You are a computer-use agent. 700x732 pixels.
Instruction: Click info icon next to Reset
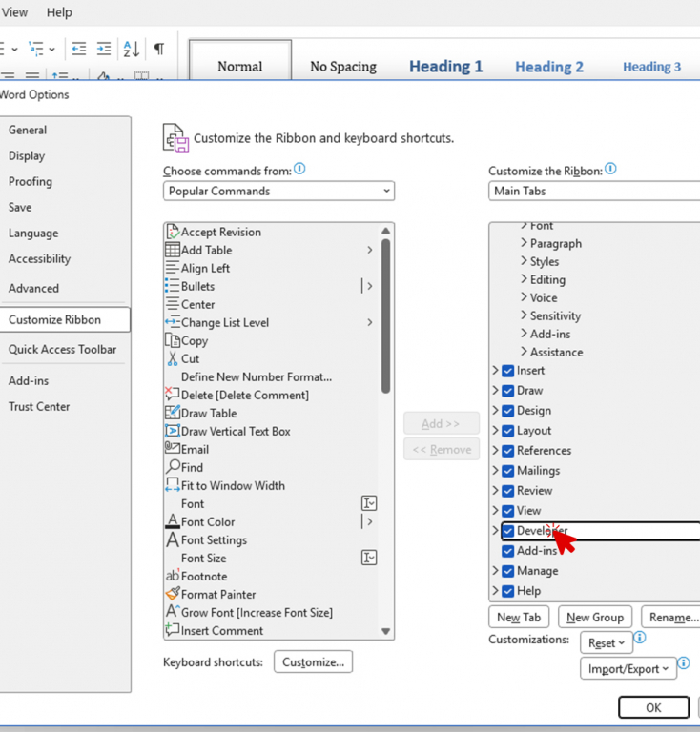point(640,638)
